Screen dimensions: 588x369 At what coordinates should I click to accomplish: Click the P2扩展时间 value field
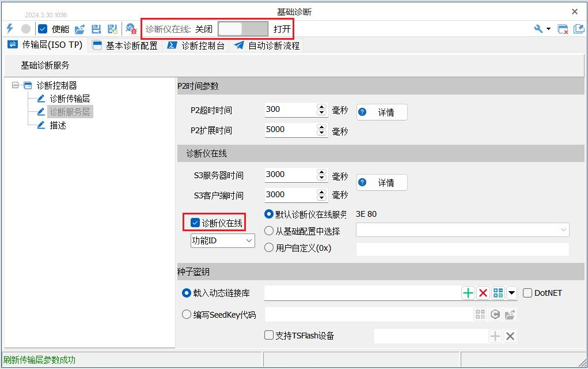pyautogui.click(x=290, y=130)
